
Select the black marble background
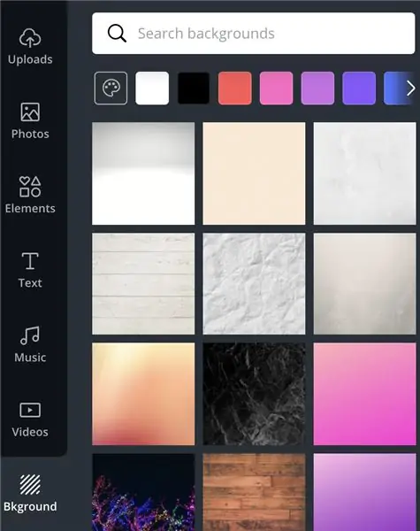(254, 394)
